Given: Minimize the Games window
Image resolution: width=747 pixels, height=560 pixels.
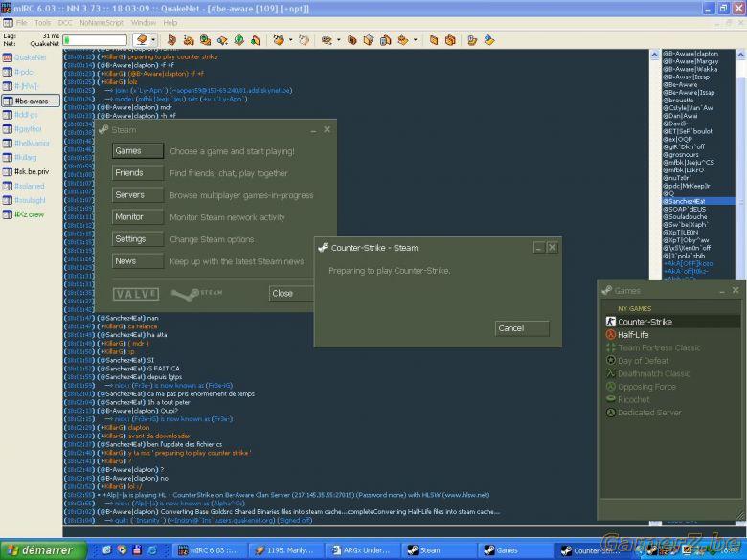Looking at the screenshot, I should [x=722, y=290].
